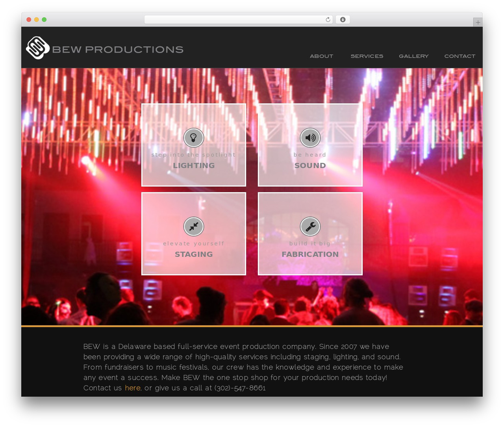Click the 'be heard' tagline
Screen dimensions: 504x427
point(310,155)
